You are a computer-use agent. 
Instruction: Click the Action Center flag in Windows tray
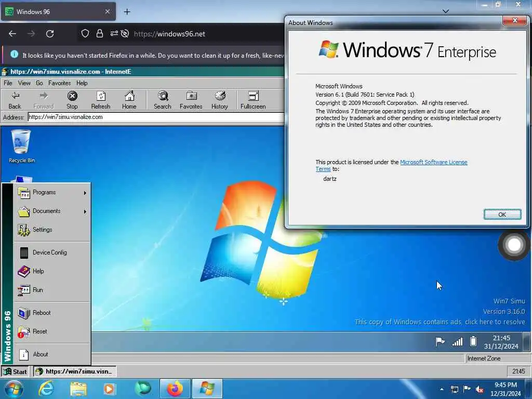tap(467, 389)
